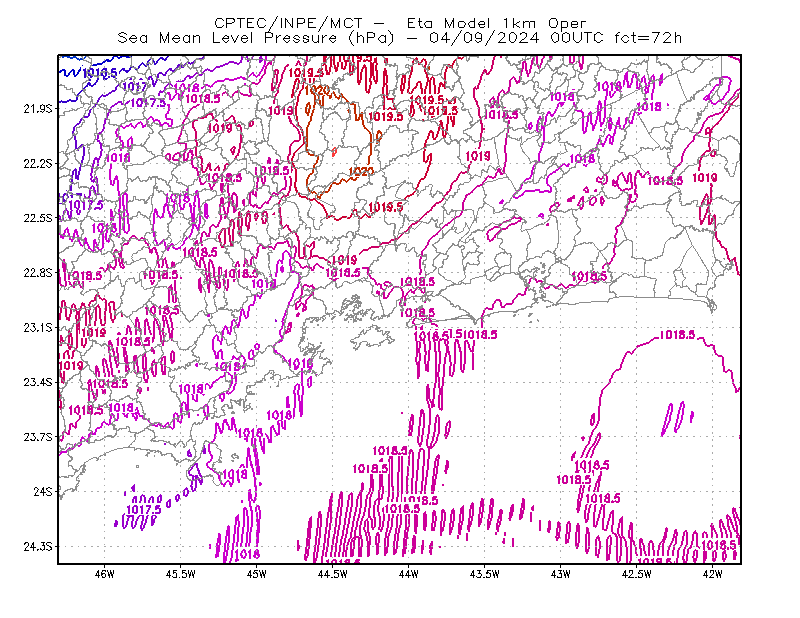Select the 45.5W longitude axis label
Viewport: 800px width, 618px height.
(181, 574)
